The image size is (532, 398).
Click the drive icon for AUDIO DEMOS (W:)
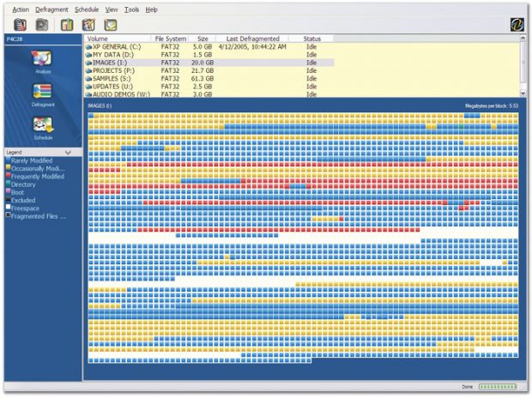[x=88, y=94]
